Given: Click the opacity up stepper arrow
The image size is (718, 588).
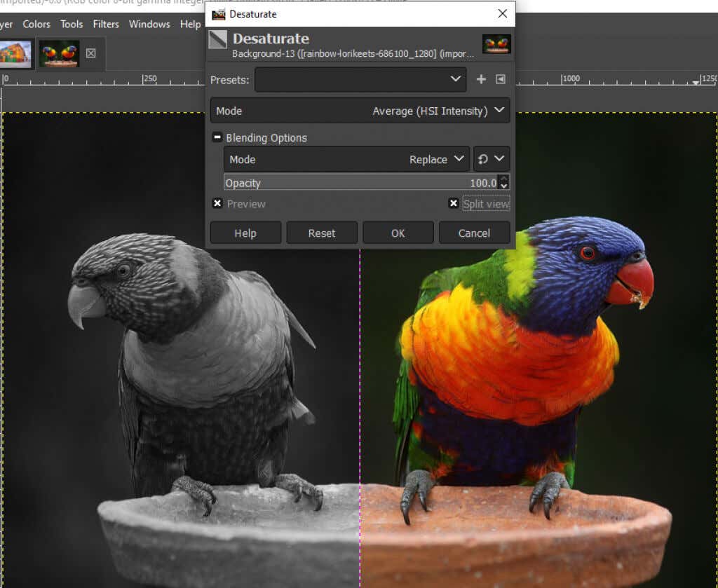Looking at the screenshot, I should click(x=504, y=179).
